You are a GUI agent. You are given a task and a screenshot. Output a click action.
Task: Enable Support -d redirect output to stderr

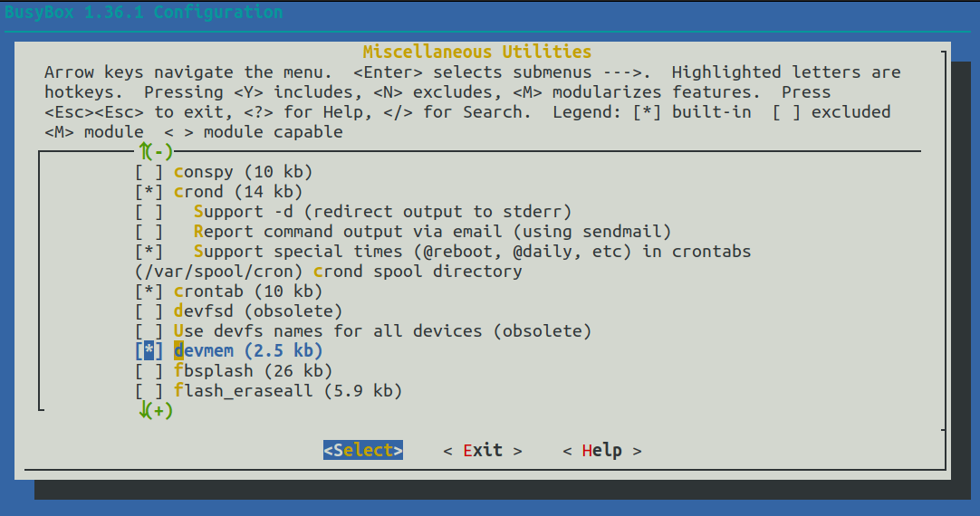point(149,212)
